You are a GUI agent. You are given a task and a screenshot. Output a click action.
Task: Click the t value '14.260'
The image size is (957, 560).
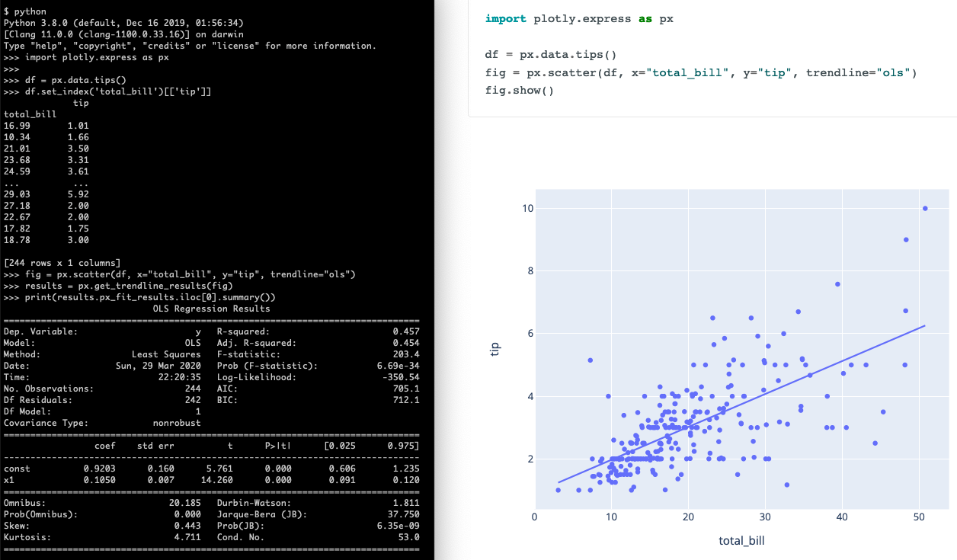216,480
